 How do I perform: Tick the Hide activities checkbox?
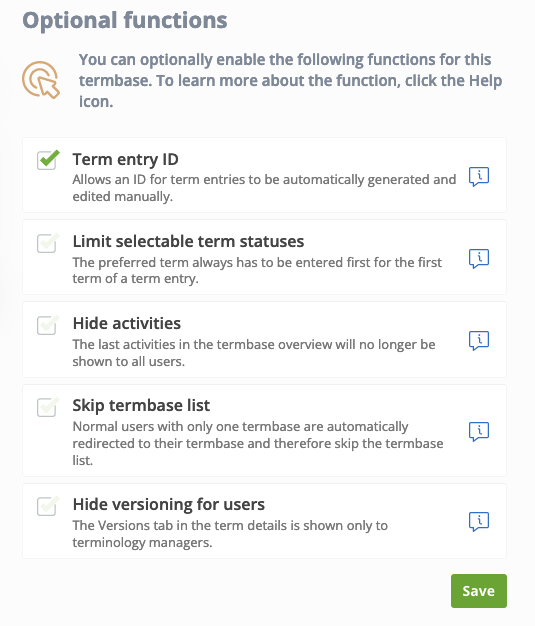[47, 325]
